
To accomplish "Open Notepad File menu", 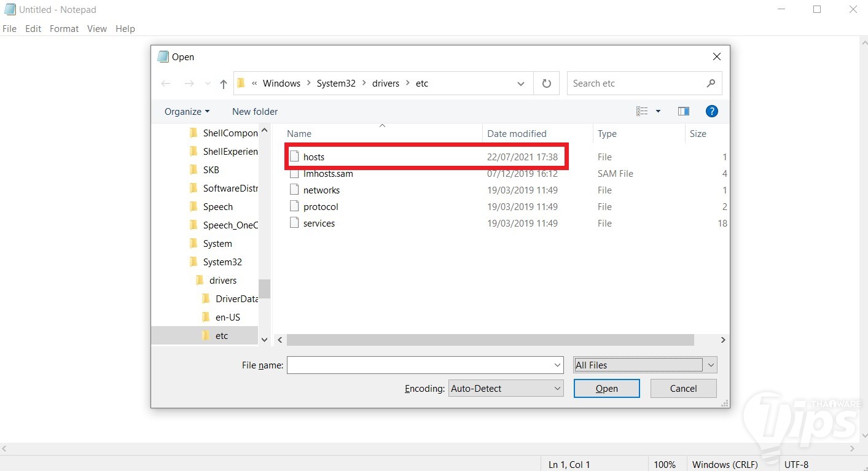I will (x=10, y=28).
